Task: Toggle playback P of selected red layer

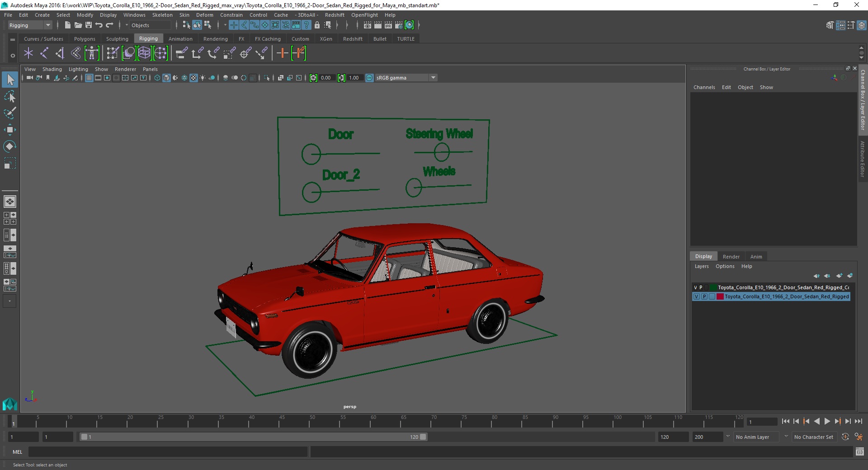Action: (704, 296)
